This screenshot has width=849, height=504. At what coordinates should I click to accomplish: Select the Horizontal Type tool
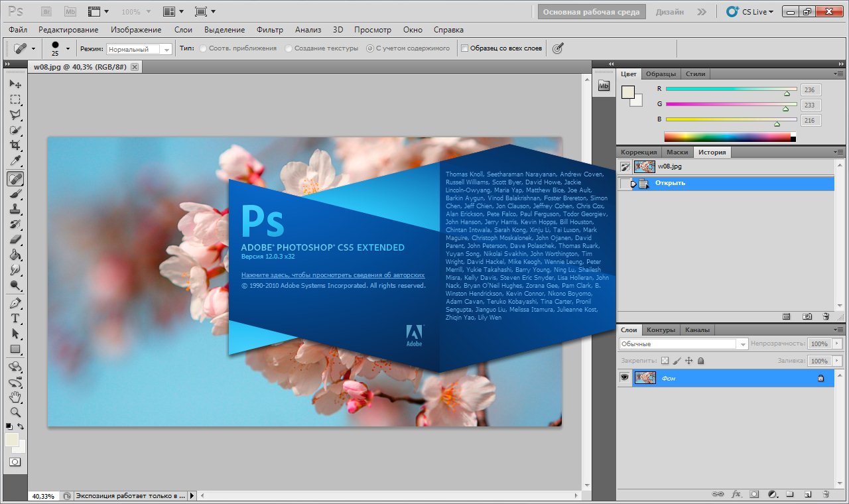pos(15,318)
